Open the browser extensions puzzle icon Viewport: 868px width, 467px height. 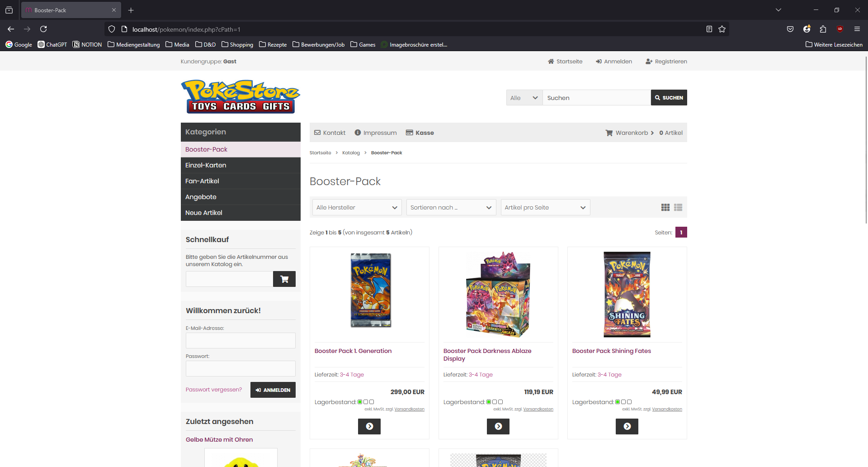823,29
